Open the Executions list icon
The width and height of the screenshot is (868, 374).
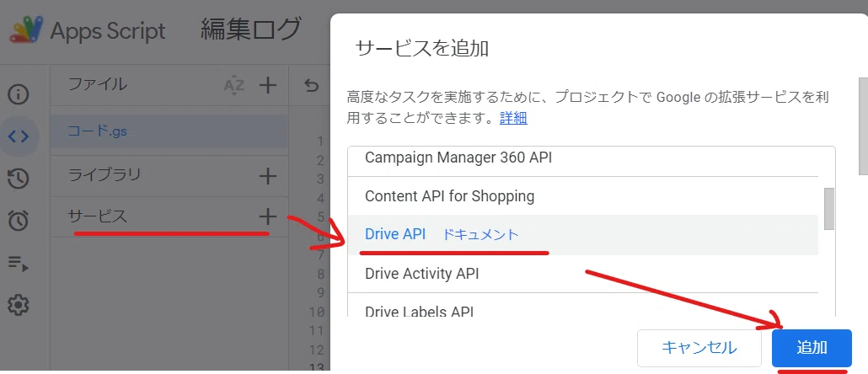coord(19,264)
